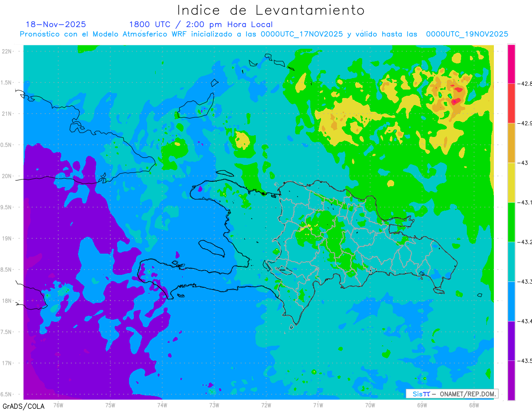Click the "76W" longitude label

(58, 405)
